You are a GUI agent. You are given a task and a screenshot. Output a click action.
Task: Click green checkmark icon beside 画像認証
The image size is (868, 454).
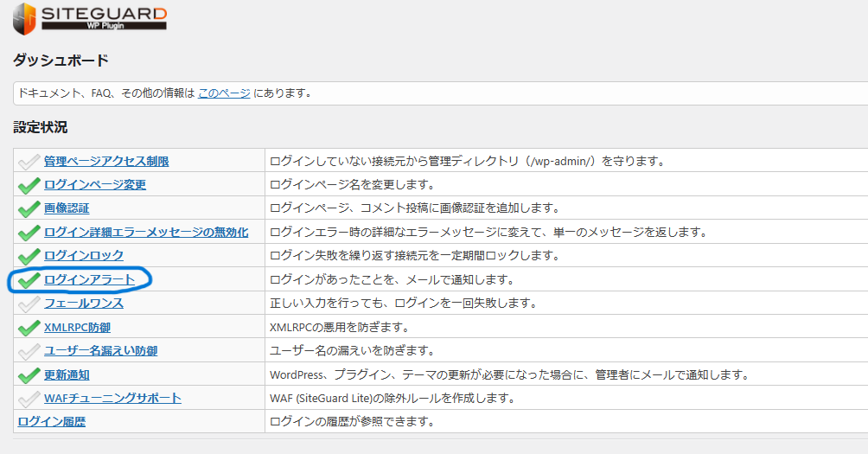pyautogui.click(x=29, y=208)
